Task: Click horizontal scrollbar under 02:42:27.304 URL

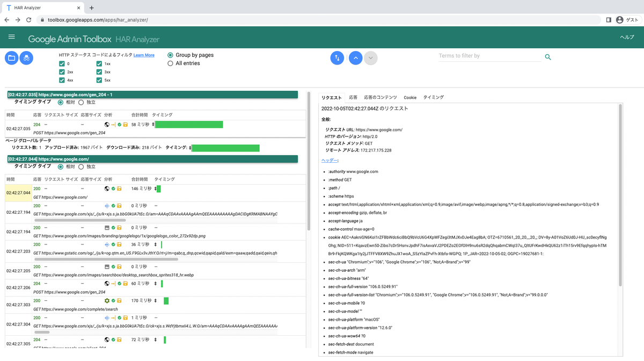Action: [x=42, y=332]
